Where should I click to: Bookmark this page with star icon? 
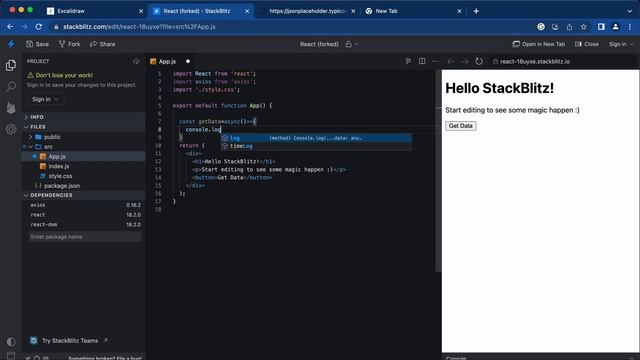click(584, 27)
